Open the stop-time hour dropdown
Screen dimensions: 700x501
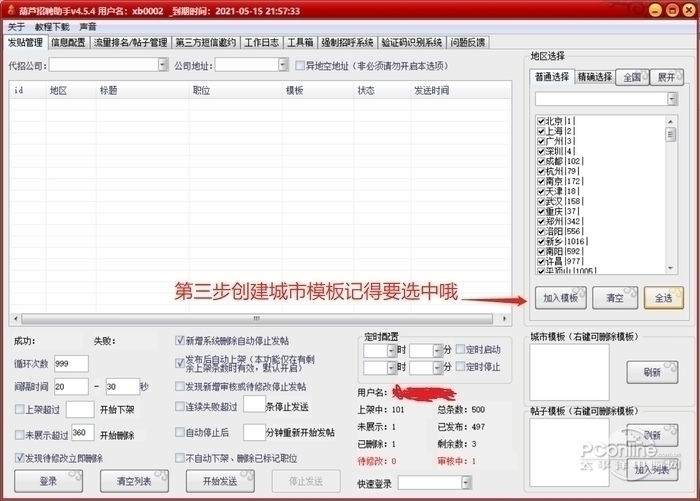pyautogui.click(x=392, y=368)
